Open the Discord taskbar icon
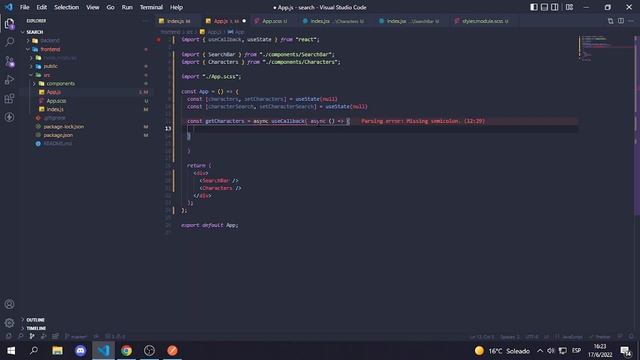Viewport: 640px width, 360px height. tap(80, 350)
